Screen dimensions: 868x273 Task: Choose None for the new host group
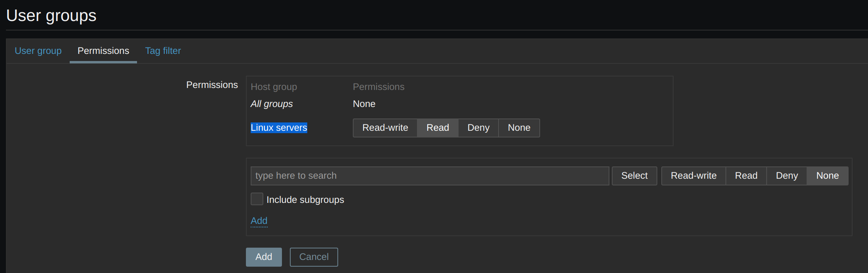827,176
